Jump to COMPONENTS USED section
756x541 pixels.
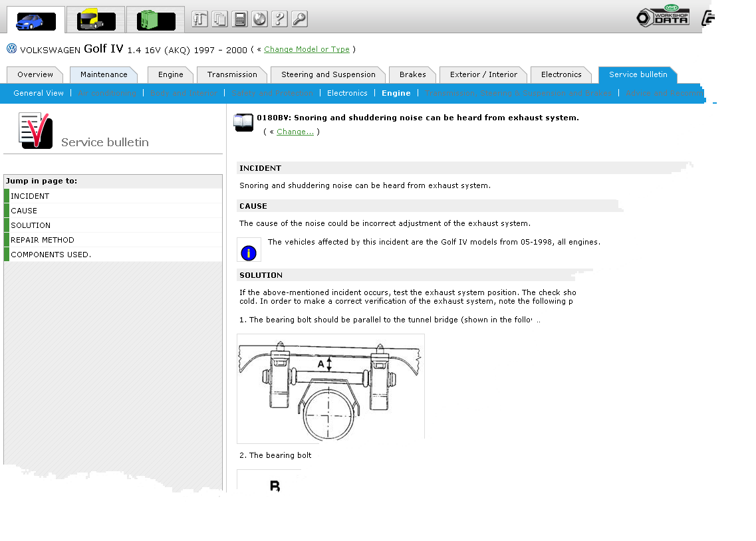click(x=113, y=255)
